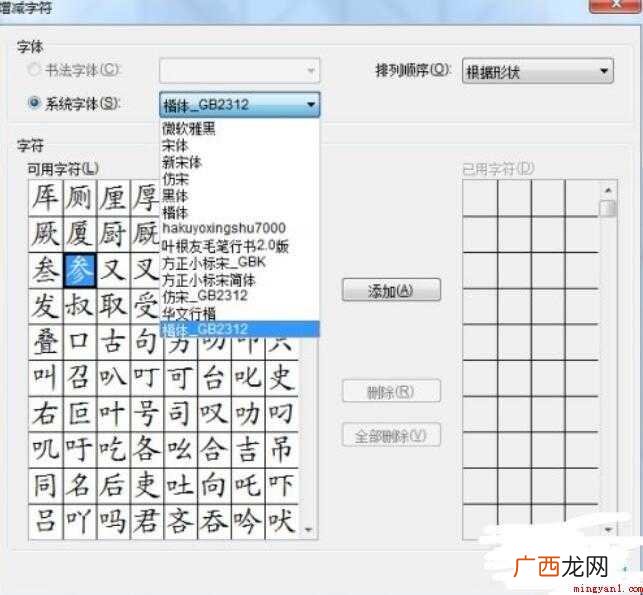Select the character 吞 in available grid

tap(214, 522)
